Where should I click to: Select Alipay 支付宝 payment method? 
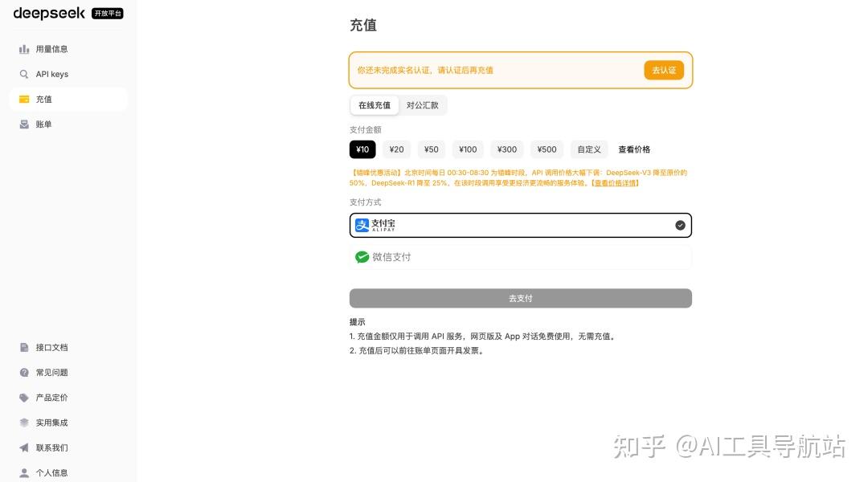point(520,225)
